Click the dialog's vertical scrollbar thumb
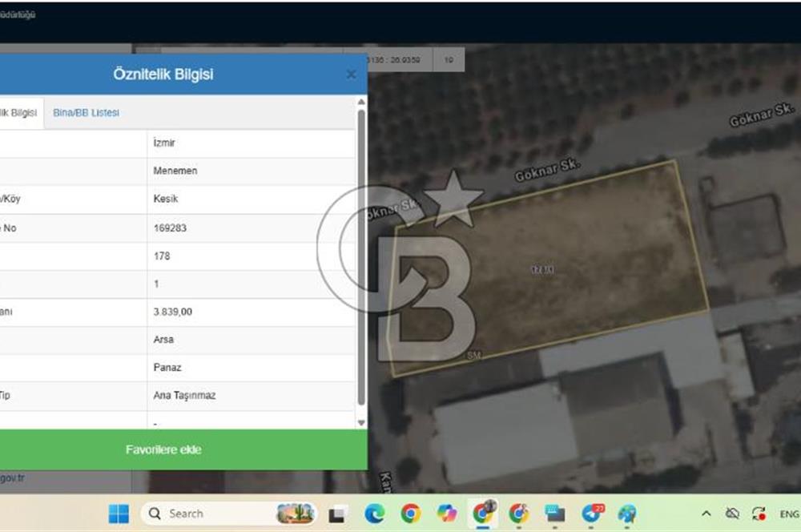 click(x=361, y=257)
